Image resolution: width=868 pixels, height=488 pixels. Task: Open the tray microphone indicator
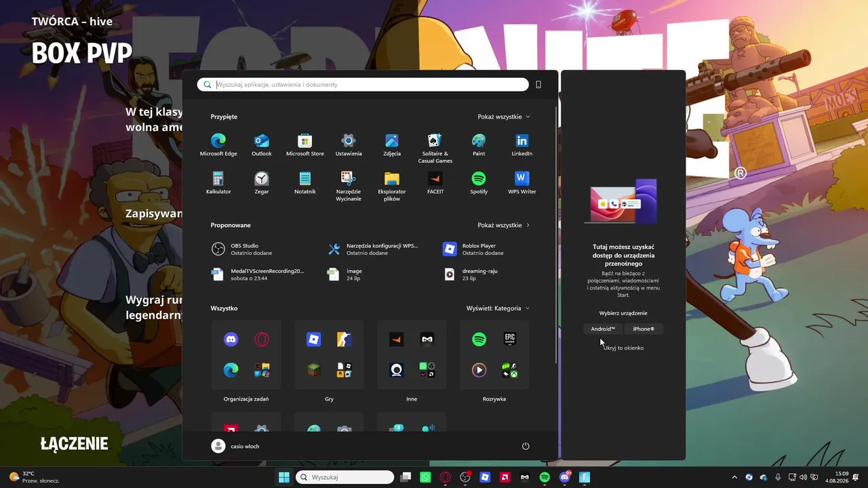point(778,477)
